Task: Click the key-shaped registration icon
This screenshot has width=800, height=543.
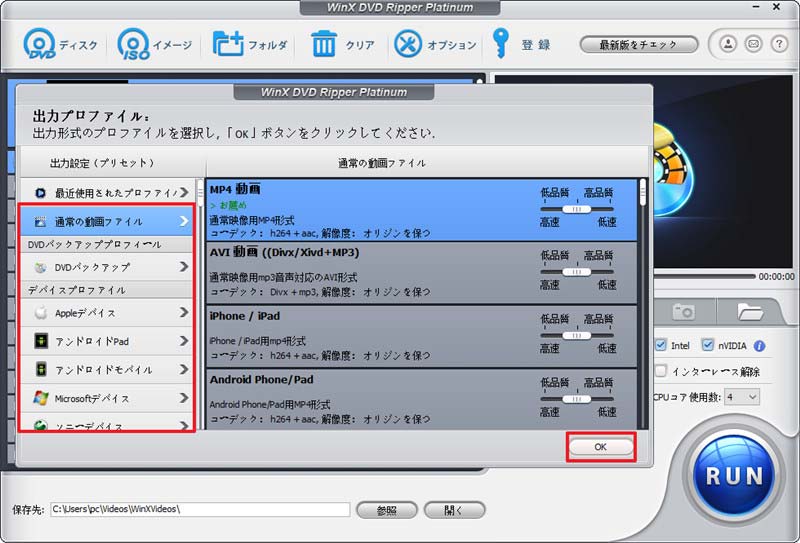Action: pyautogui.click(x=502, y=45)
